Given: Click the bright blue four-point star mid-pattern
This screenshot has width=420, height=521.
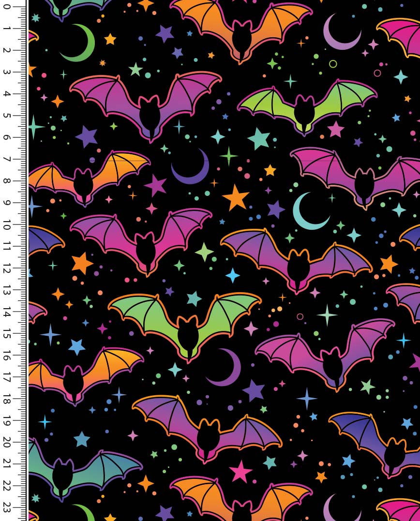Looking at the screenshot, I should (x=233, y=275).
